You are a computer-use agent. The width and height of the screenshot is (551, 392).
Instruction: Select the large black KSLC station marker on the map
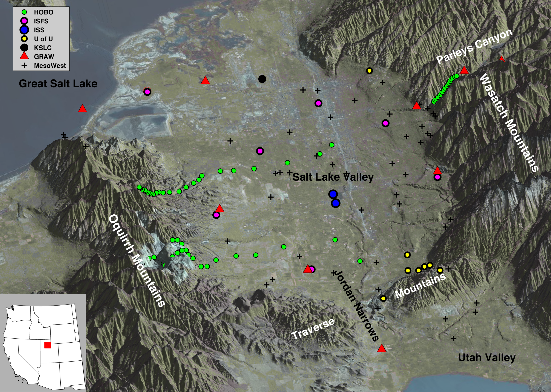pos(262,79)
